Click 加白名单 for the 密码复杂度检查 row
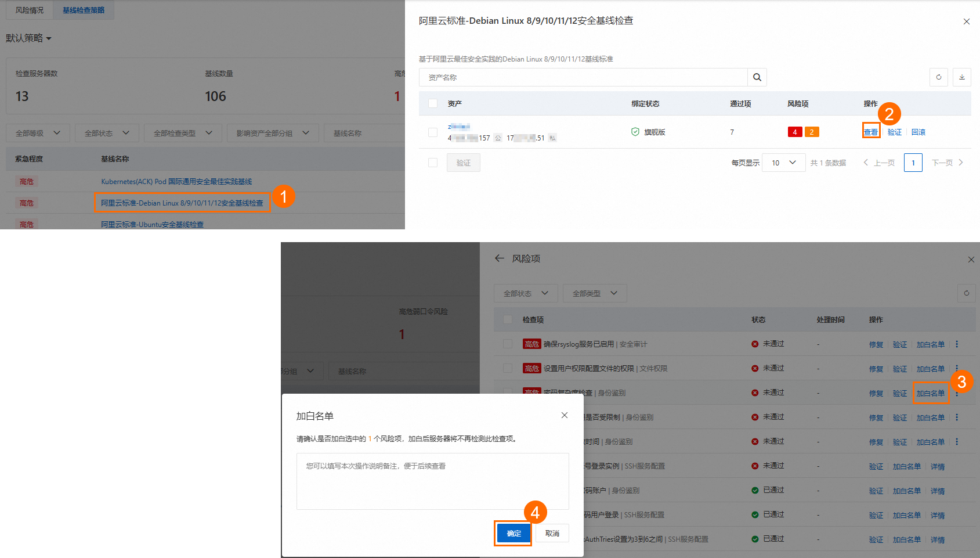980x558 pixels. 931,394
